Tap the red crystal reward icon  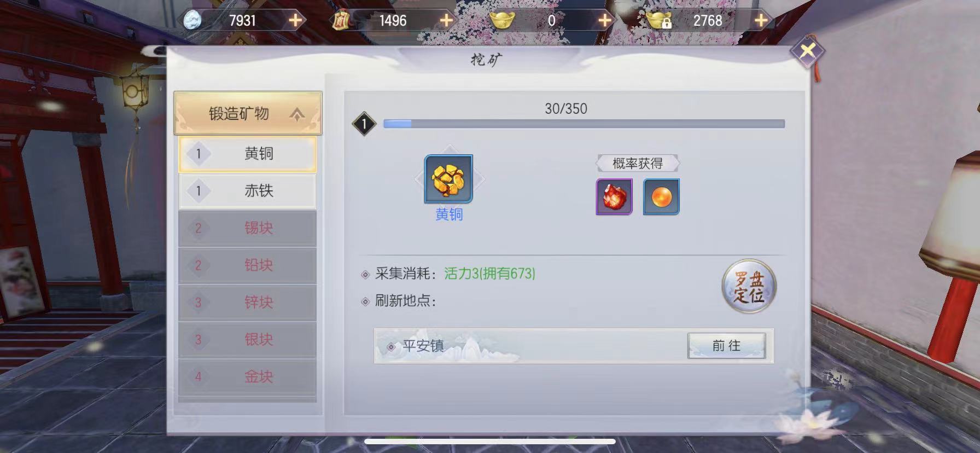[x=614, y=196]
